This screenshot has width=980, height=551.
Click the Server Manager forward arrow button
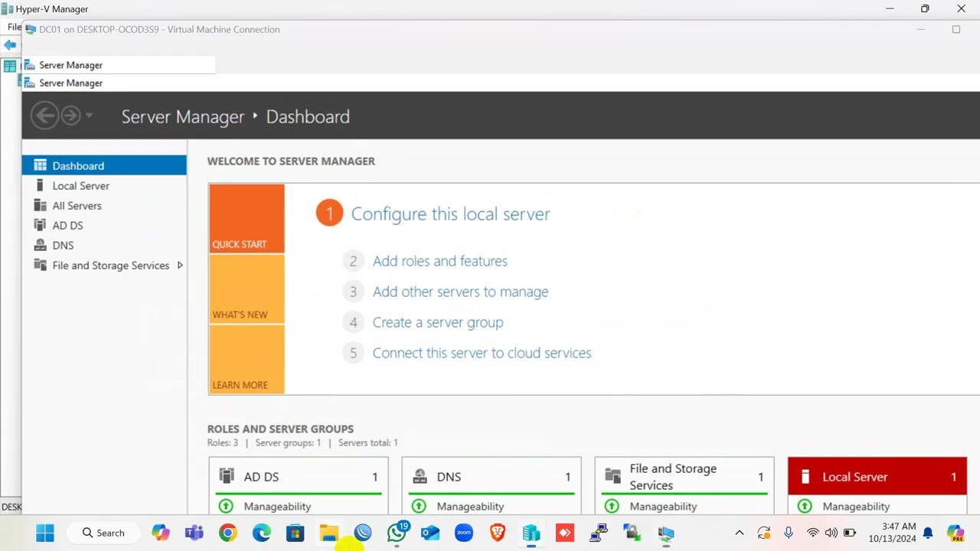point(70,116)
